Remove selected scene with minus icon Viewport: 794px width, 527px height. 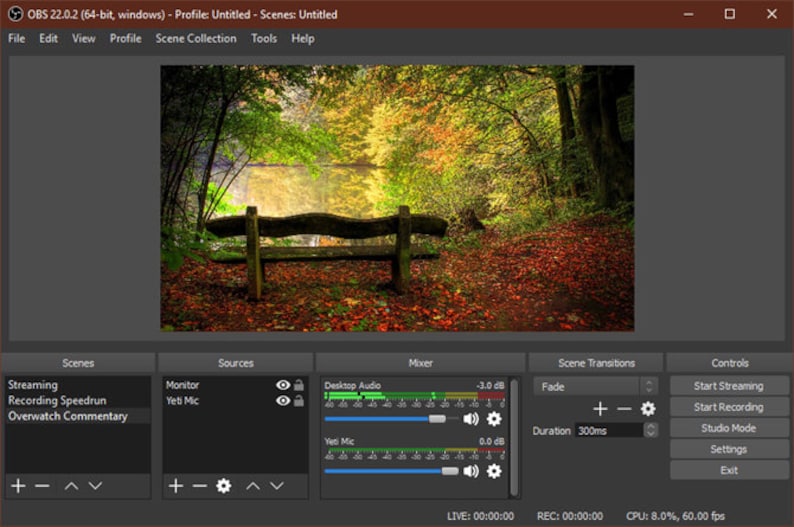43,486
